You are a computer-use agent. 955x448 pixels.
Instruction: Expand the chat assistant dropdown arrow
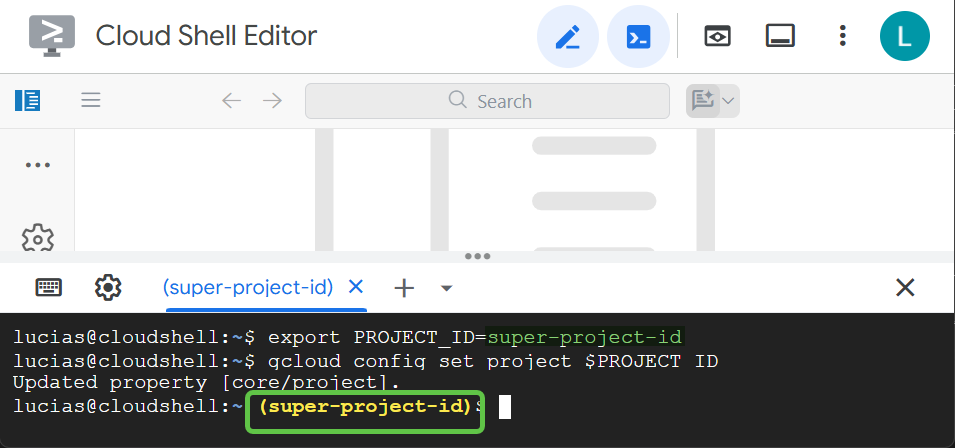pyautogui.click(x=728, y=100)
